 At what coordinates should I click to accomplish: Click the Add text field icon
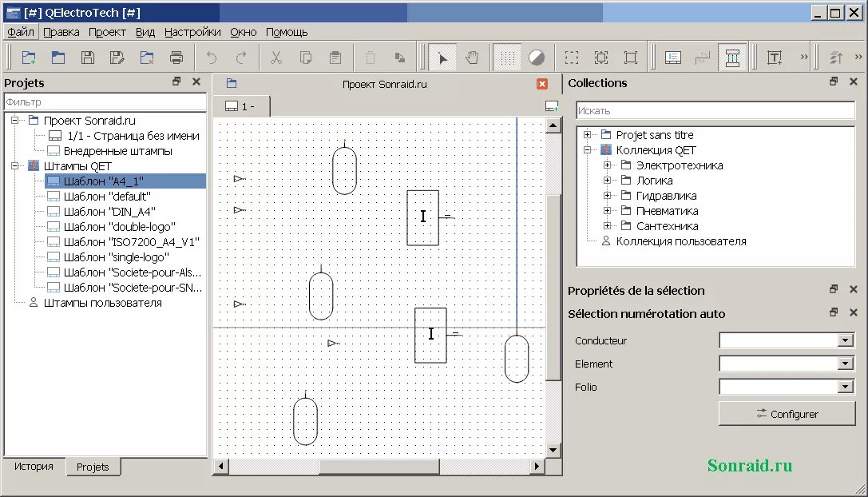775,58
